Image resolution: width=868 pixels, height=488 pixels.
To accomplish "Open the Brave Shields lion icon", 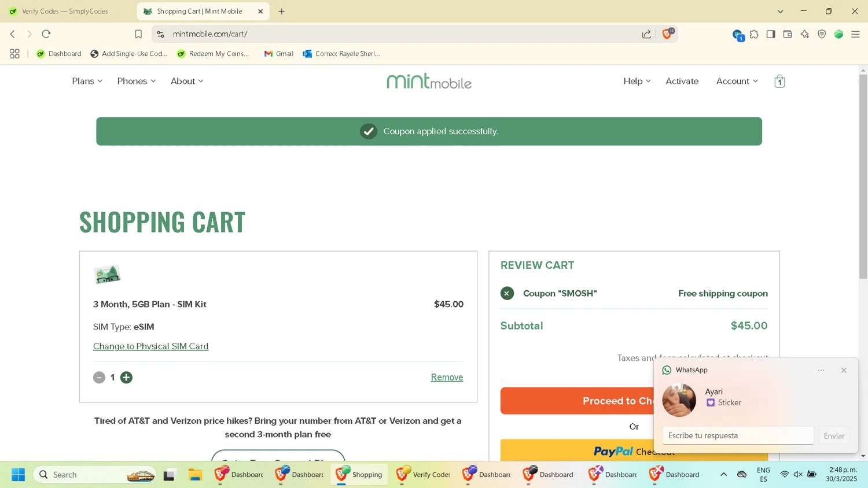I will pos(667,34).
